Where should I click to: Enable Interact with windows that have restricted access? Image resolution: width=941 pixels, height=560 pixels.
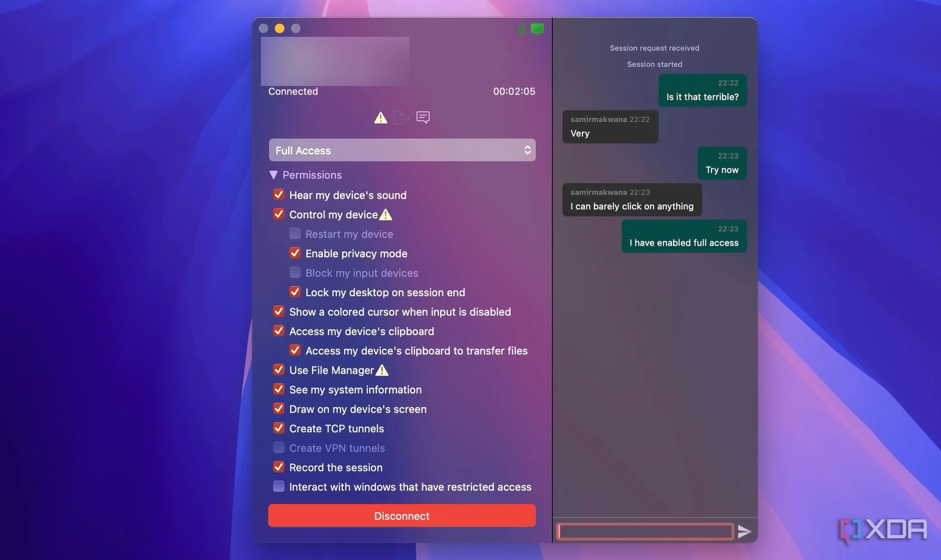(x=279, y=486)
